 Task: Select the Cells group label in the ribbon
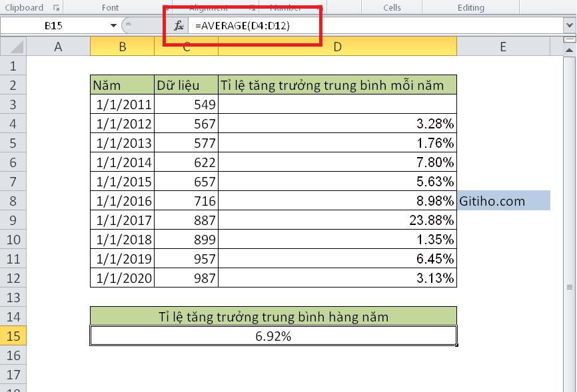click(391, 7)
